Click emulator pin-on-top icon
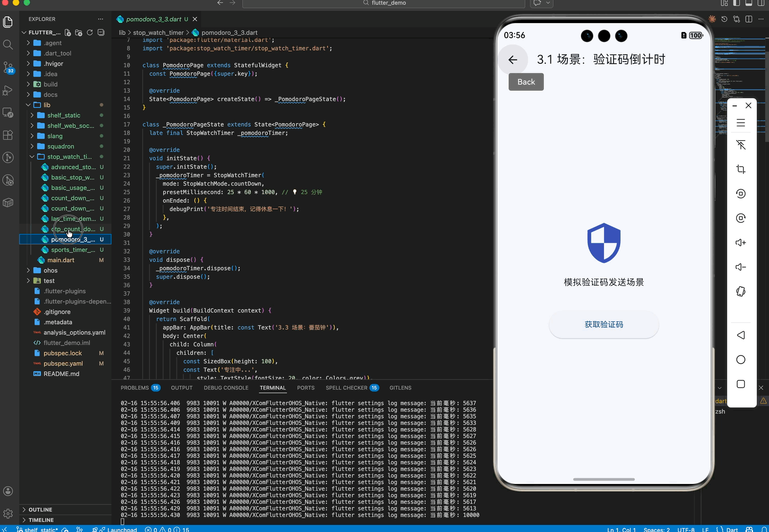Image resolution: width=769 pixels, height=532 pixels. pos(741,145)
